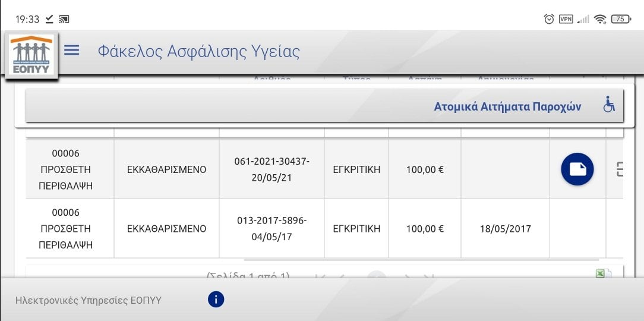Viewport: 644px width, 321px height.
Task: Tap the ΕΟΠΥΥ logo
Action: (x=31, y=55)
